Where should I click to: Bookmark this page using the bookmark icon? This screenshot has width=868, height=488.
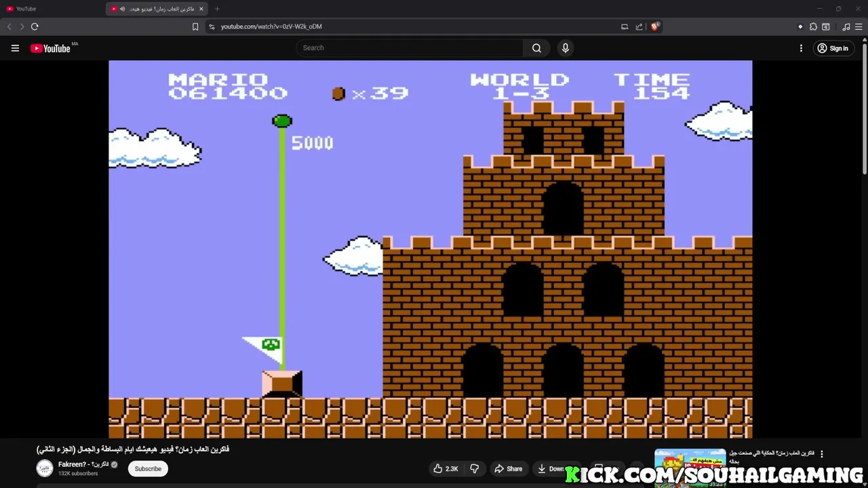(x=195, y=26)
